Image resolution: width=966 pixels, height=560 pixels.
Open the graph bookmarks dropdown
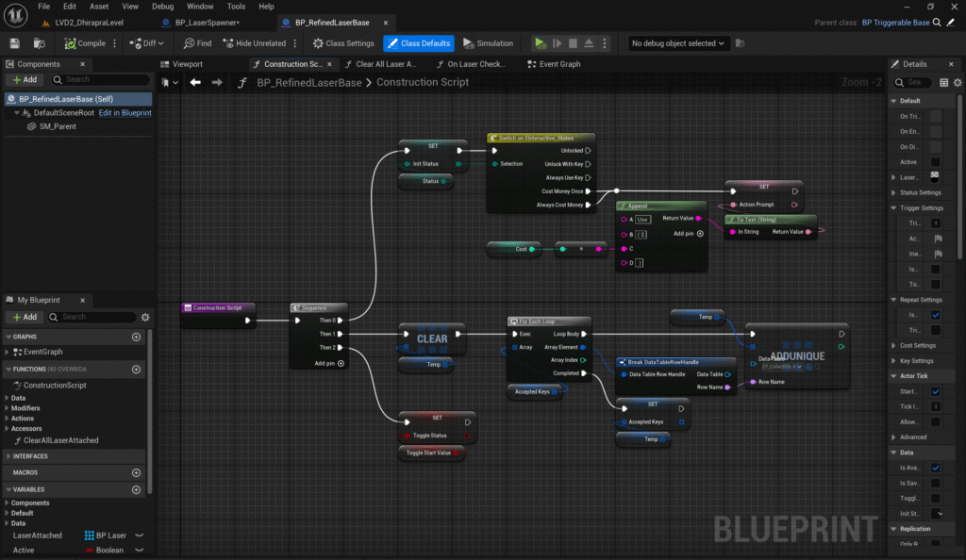coord(170,82)
